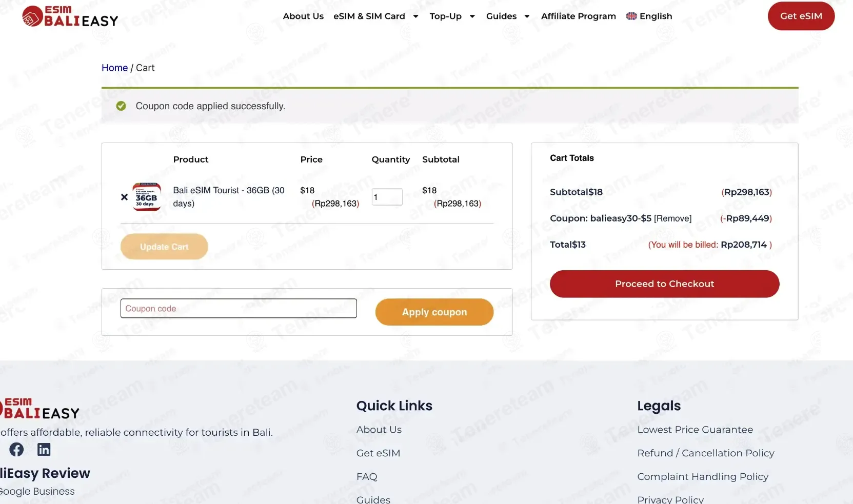Click Proceed to Checkout
This screenshot has width=853, height=504.
point(665,284)
